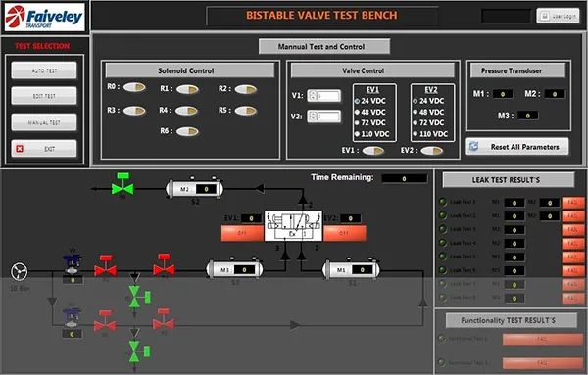588x375 pixels.
Task: Select 48 VDC under EV2
Action: click(428, 112)
